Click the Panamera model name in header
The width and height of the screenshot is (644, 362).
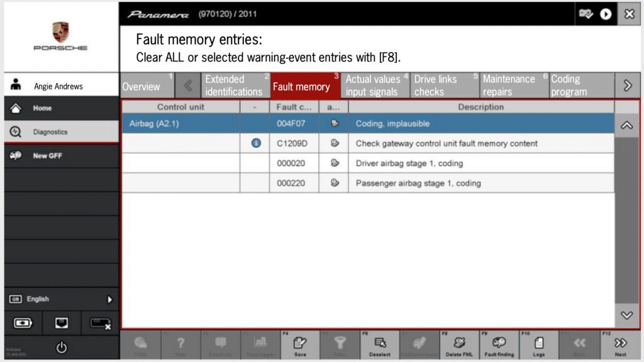tap(158, 15)
